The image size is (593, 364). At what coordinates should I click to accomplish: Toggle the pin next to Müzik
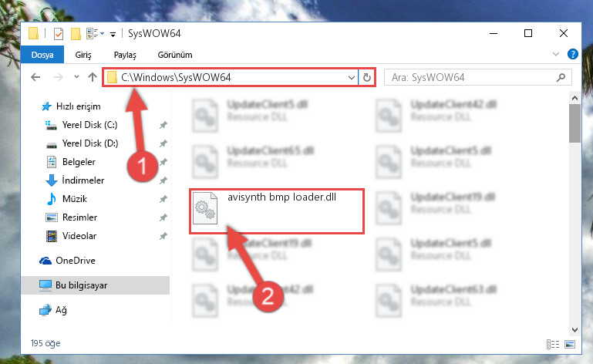tap(163, 199)
